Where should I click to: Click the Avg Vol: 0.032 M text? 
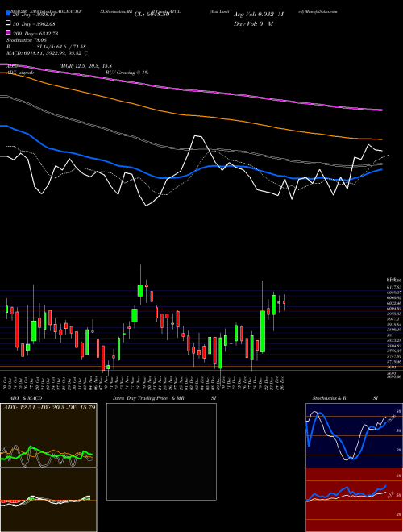[259, 15]
